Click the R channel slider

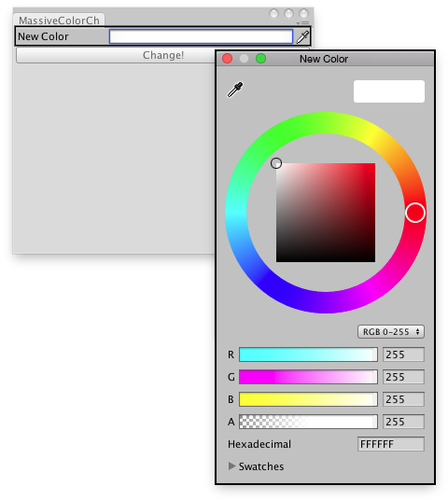click(308, 354)
